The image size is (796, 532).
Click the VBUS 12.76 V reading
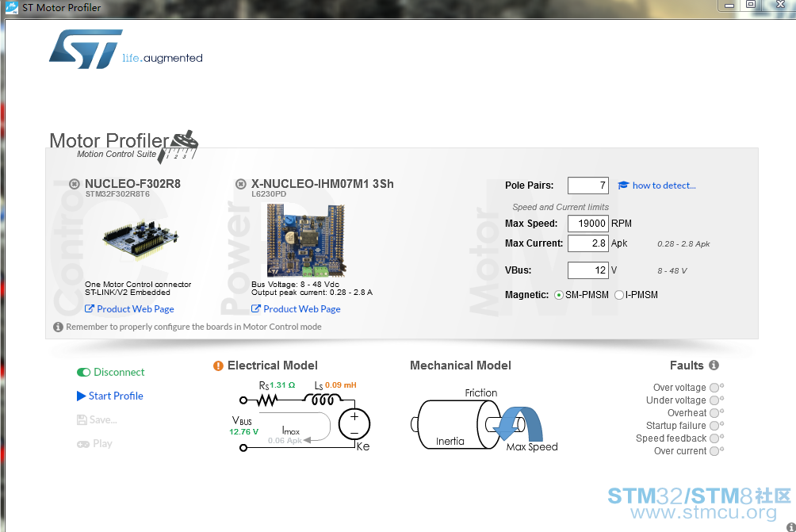pyautogui.click(x=243, y=432)
